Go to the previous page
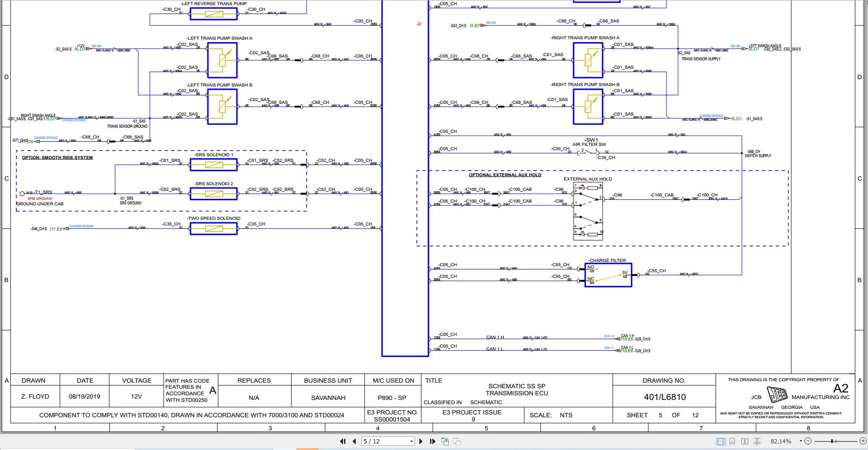This screenshot has height=450, width=868. coord(354,441)
